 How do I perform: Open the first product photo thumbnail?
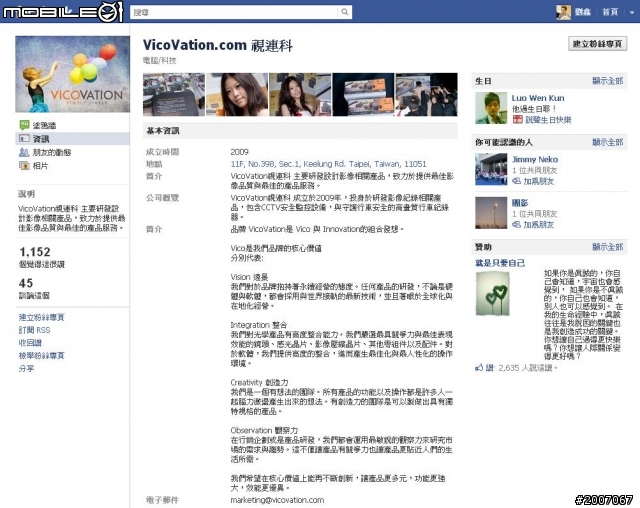click(x=174, y=95)
